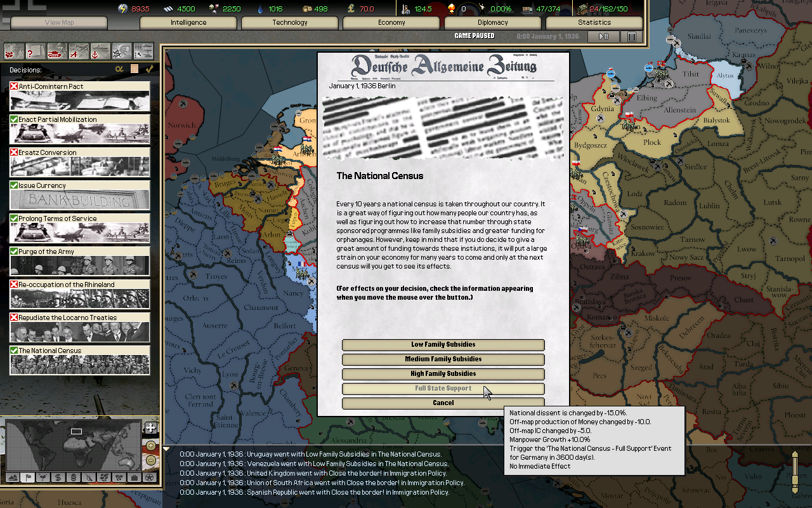This screenshot has height=508, width=812.
Task: Select the Bydgoszcz province on the map
Action: tap(590, 145)
